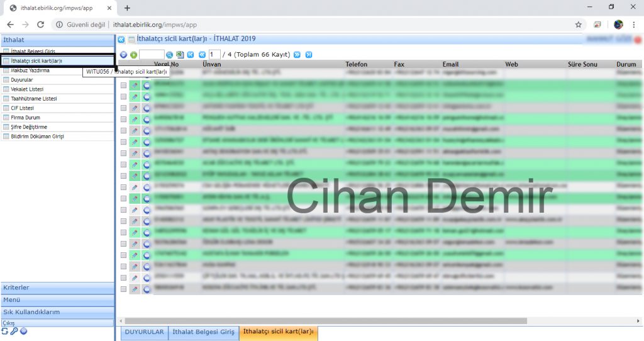Screen dimensions: 644x341
Task: Jump to the last page of records
Action: coord(309,55)
